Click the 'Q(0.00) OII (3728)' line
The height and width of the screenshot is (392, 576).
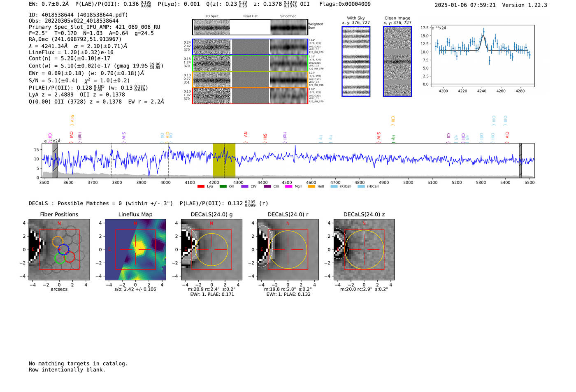96,102
